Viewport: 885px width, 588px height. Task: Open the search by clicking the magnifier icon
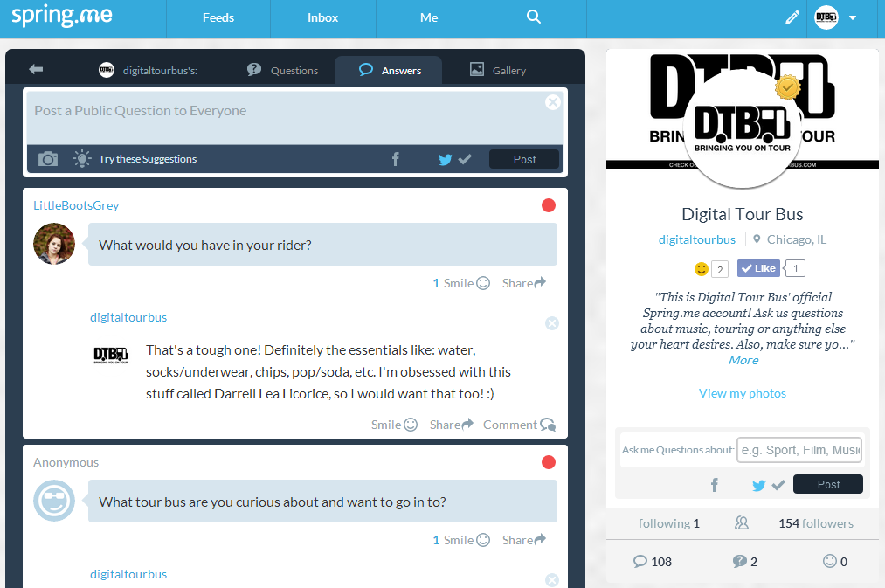533,17
